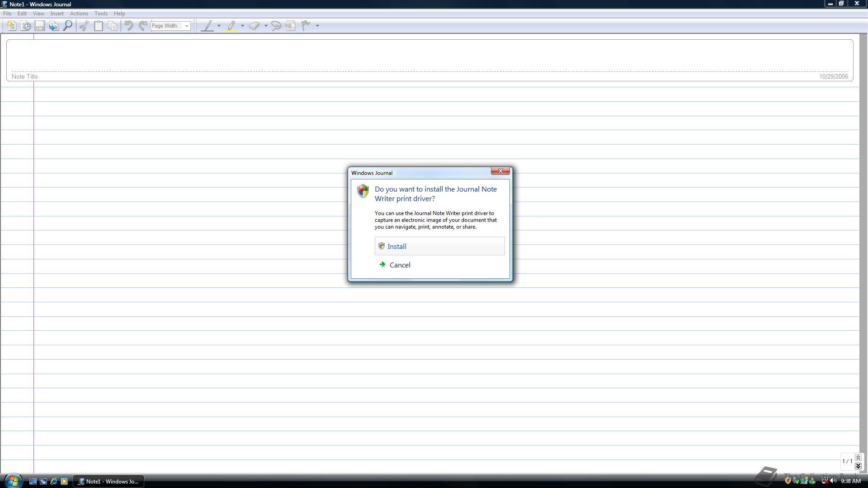The image size is (868, 488).
Task: Launch Windows Media Player from quick launch
Action: [x=64, y=481]
